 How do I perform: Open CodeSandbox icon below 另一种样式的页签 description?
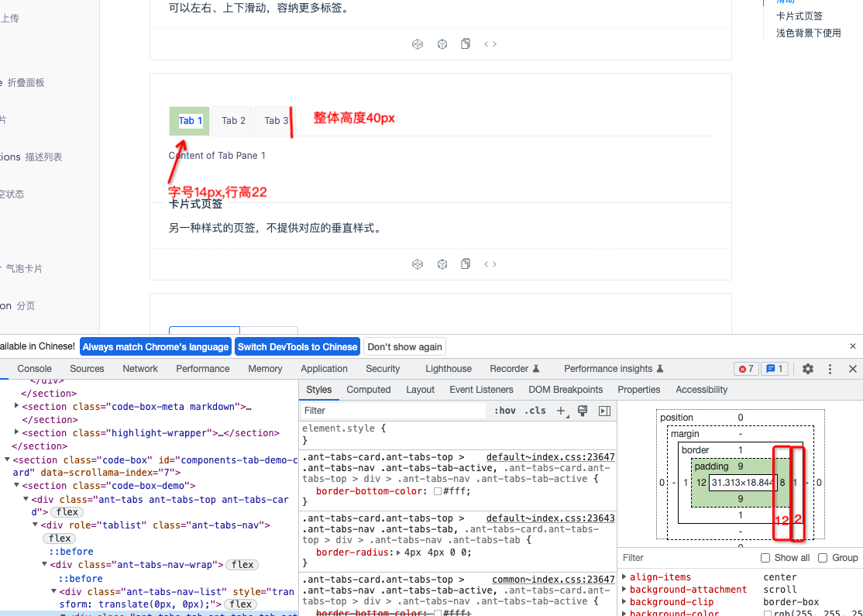418,264
